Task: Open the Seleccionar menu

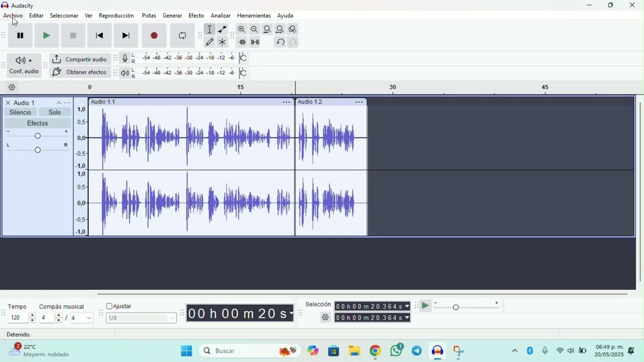Action: (64, 16)
